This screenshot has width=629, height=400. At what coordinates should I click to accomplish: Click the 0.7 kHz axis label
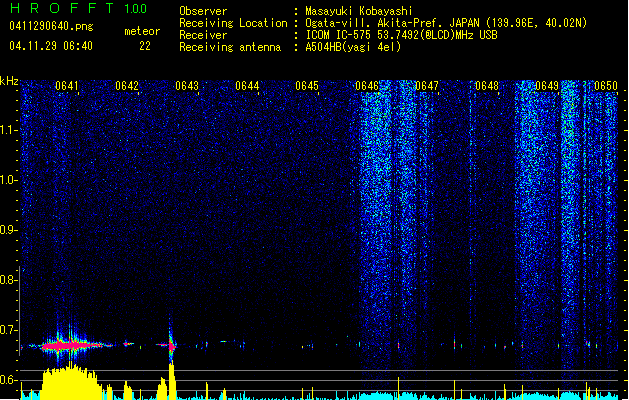(x=8, y=330)
